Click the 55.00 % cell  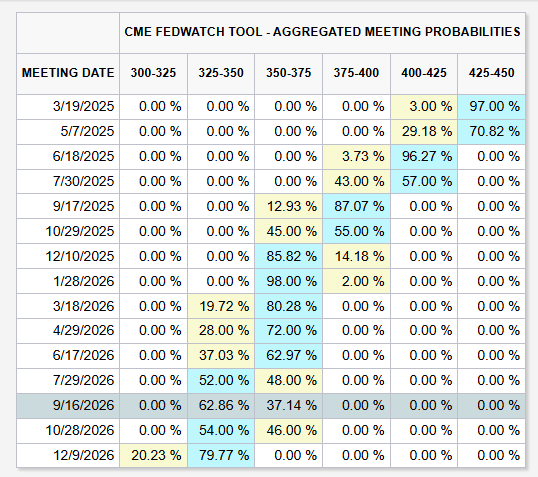tap(356, 231)
